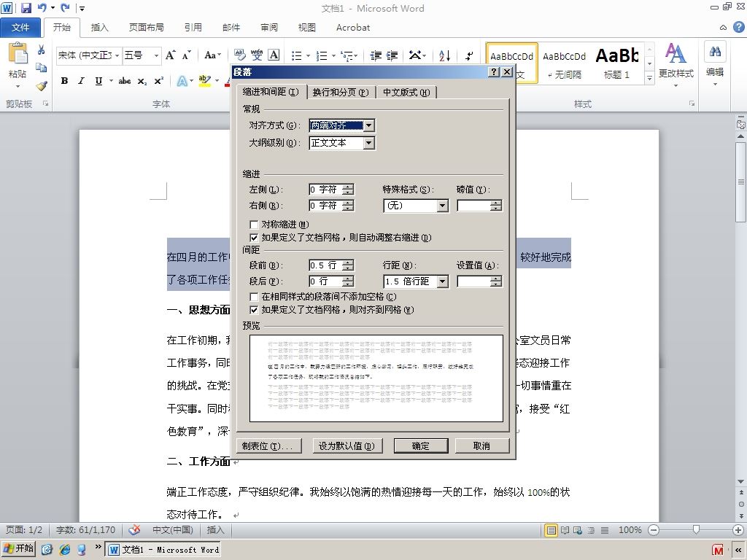Switch to Draft view icon
The width and height of the screenshot is (747, 560).
click(605, 530)
